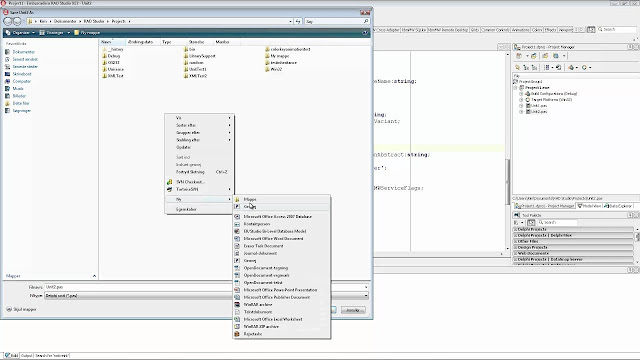Choose Microsoft Office Access 2007 Database entry
Viewport: 640px width, 360px height.
[282, 217]
